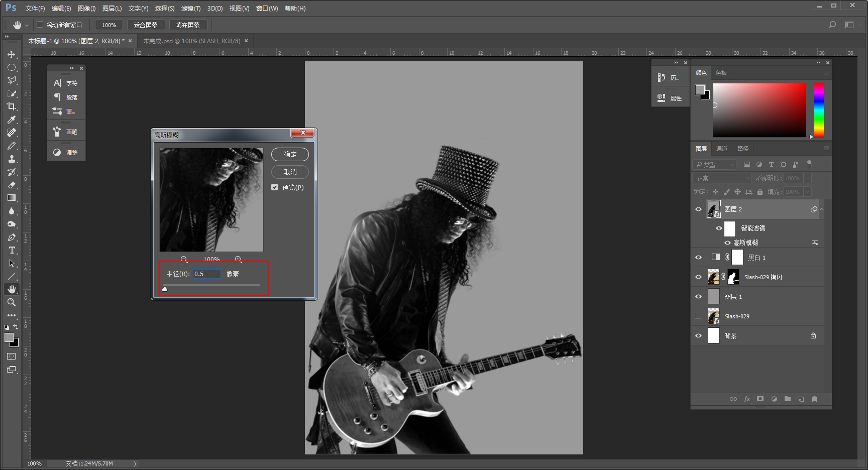Click 确定 in Gaussian Blur dialog
The width and height of the screenshot is (868, 470).
click(290, 154)
